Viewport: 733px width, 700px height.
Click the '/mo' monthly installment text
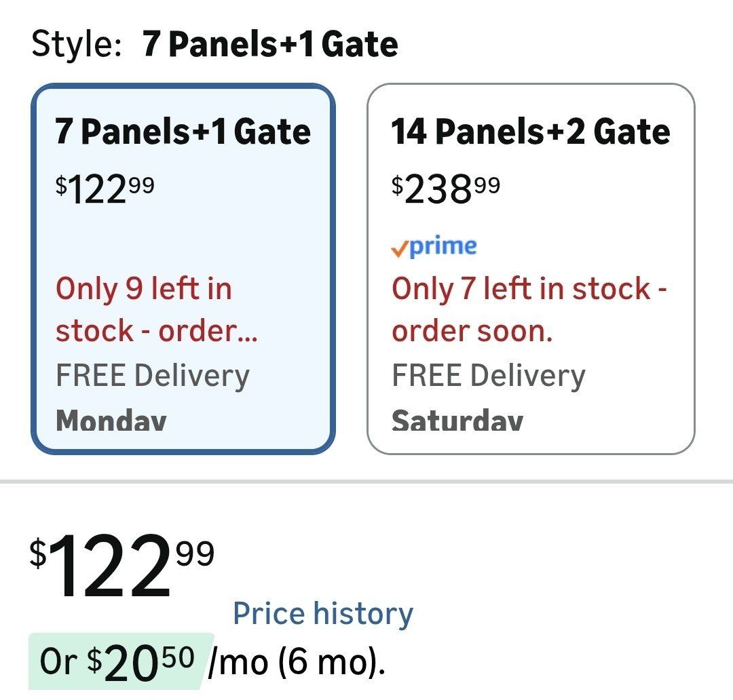tap(238, 663)
